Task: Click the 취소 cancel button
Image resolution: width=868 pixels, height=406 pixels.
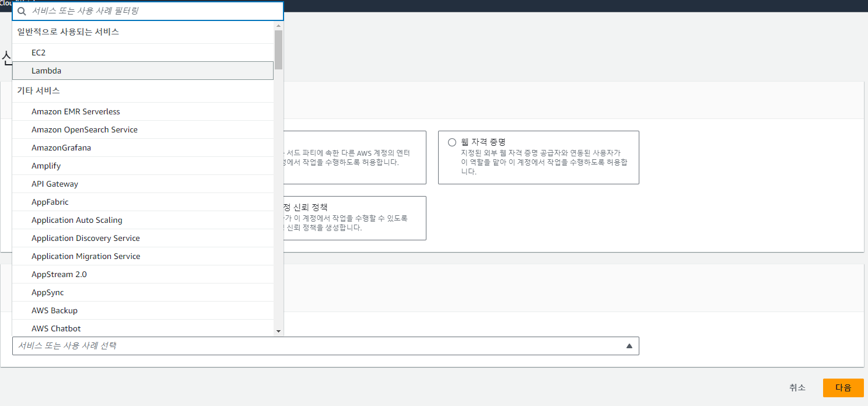Action: click(x=797, y=388)
